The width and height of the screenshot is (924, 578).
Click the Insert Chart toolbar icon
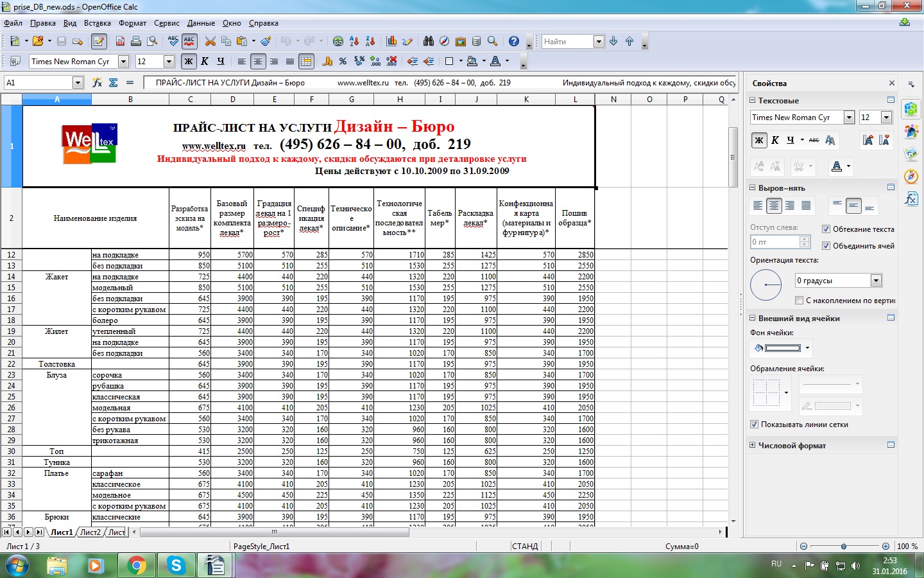point(391,41)
